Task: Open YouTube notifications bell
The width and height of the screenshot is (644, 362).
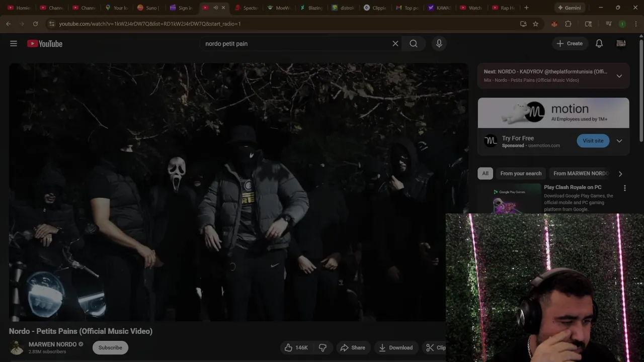Action: tap(599, 44)
